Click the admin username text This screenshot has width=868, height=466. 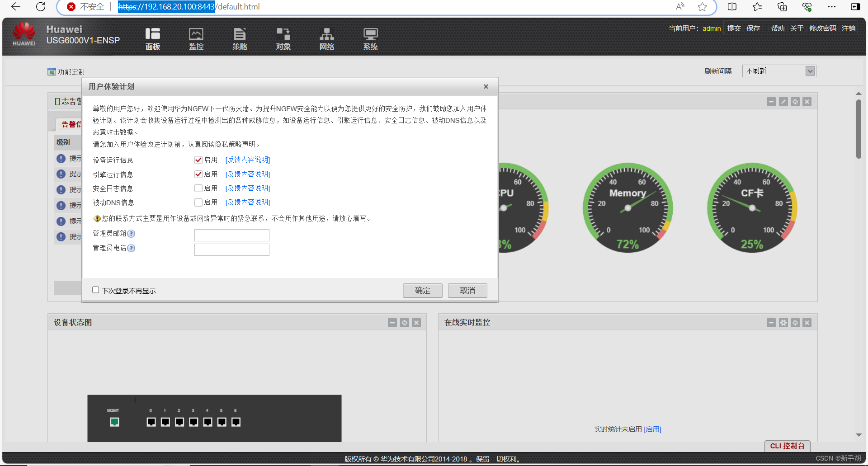(x=712, y=28)
